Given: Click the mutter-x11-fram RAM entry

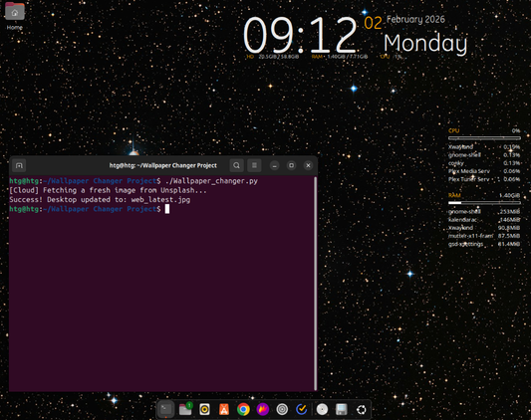Looking at the screenshot, I should click(484, 236).
